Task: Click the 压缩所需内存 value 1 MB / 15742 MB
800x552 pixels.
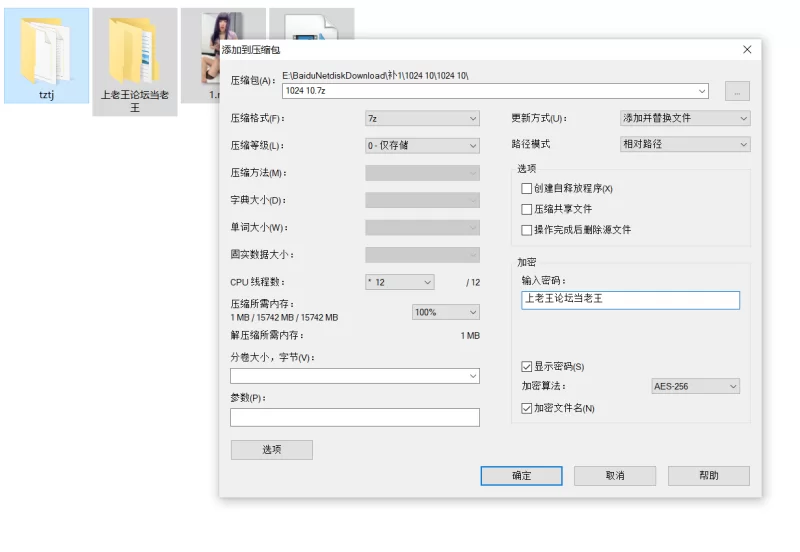Action: [284, 317]
